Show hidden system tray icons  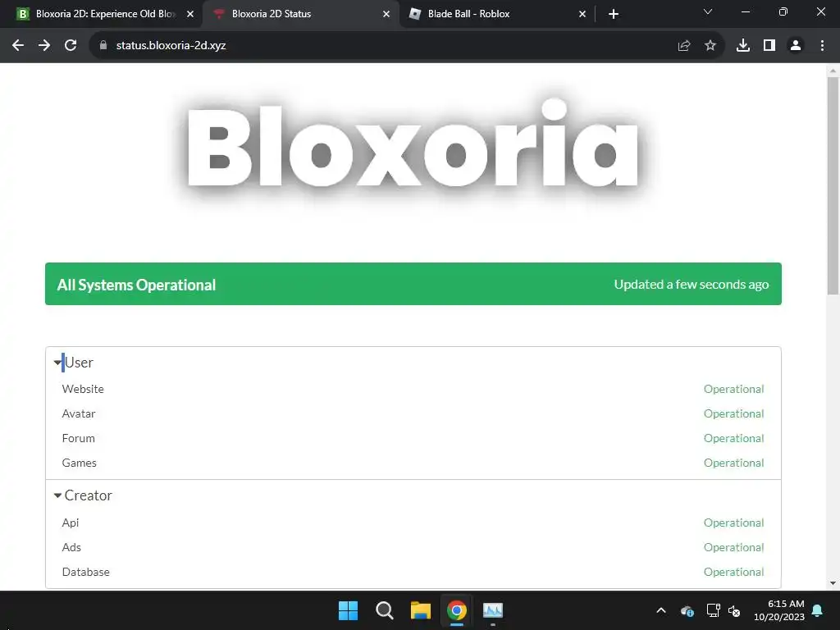pos(661,610)
